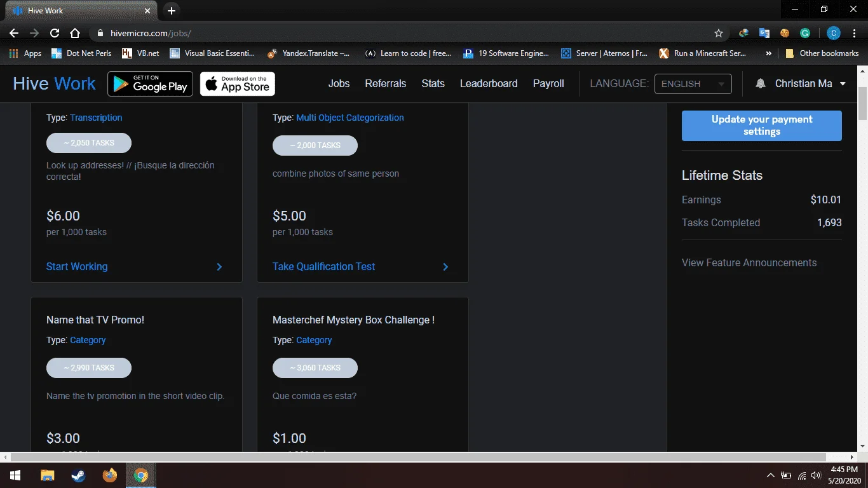Click the ~ 2,050 TASKS badge
Viewport: 868px width, 488px height.
click(x=89, y=143)
